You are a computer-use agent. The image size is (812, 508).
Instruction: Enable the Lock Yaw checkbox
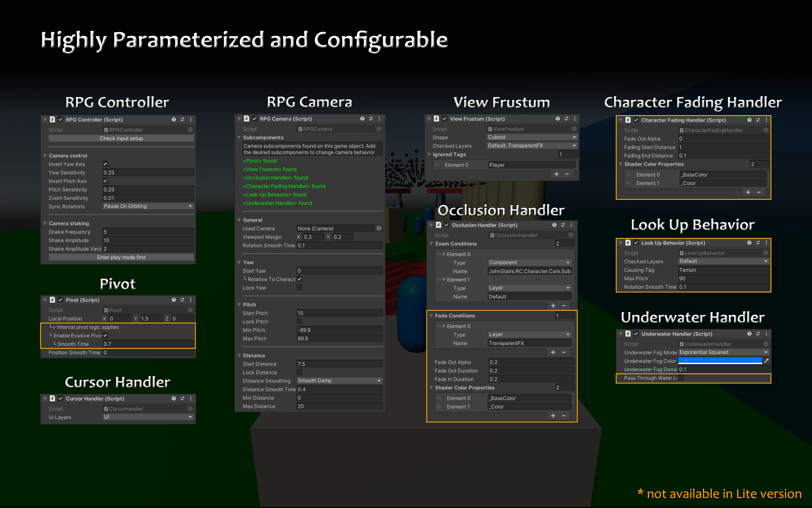[x=299, y=288]
